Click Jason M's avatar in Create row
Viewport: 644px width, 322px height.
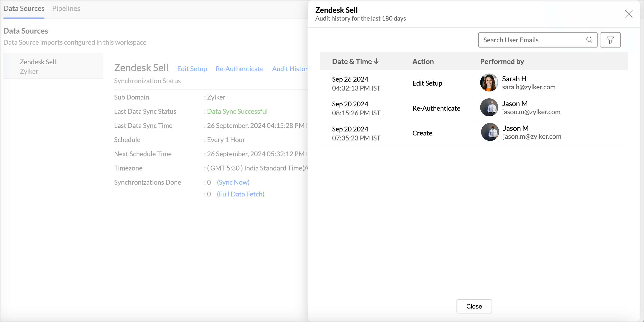coord(490,132)
